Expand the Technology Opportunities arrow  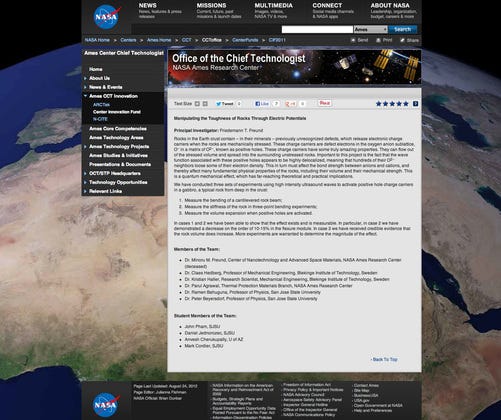click(85, 182)
